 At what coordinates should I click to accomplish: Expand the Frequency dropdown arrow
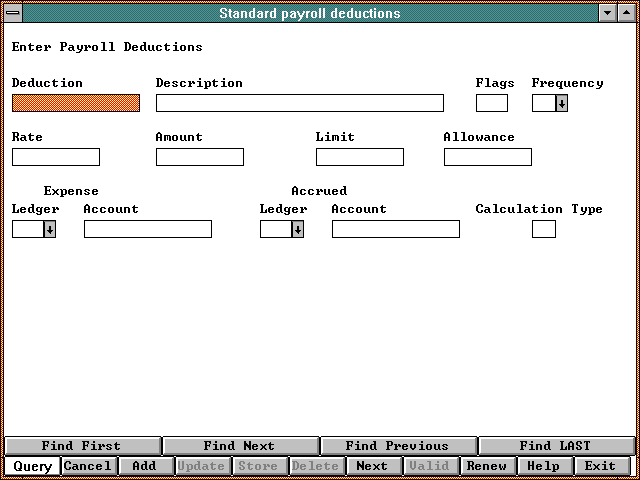point(562,103)
